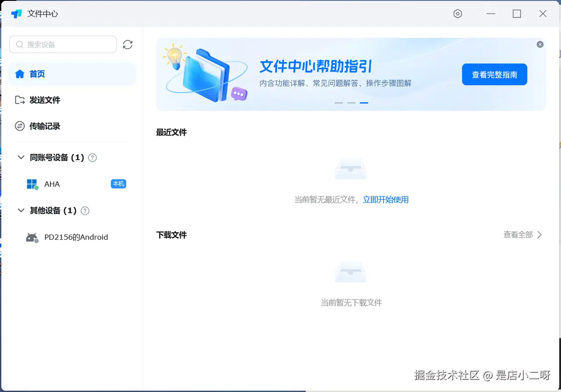Open the 首页 home section
This screenshot has width=561, height=392.
pos(72,74)
